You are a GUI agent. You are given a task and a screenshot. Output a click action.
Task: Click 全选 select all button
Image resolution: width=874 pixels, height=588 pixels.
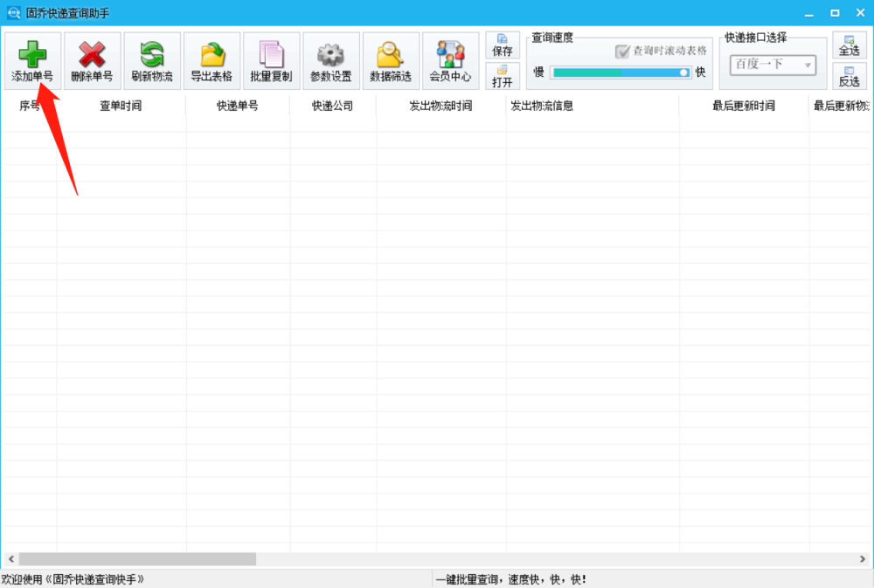point(849,45)
